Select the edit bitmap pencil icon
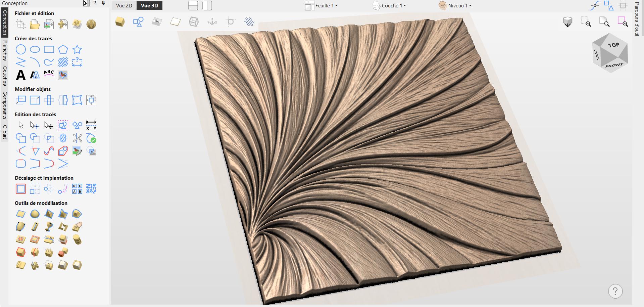 (77, 151)
